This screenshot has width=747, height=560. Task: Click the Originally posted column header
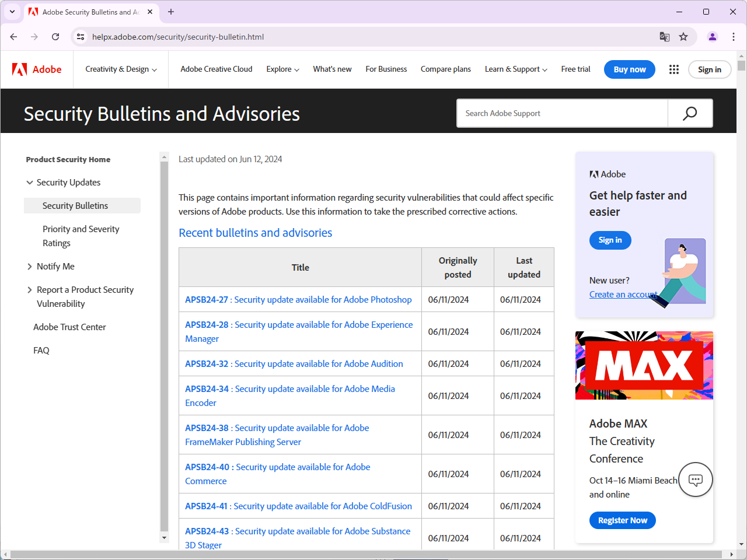[458, 267]
